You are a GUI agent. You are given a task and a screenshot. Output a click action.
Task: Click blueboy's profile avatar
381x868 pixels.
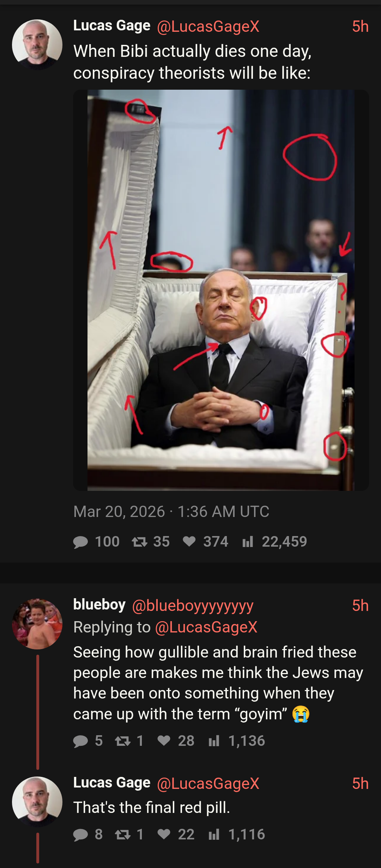tap(37, 624)
